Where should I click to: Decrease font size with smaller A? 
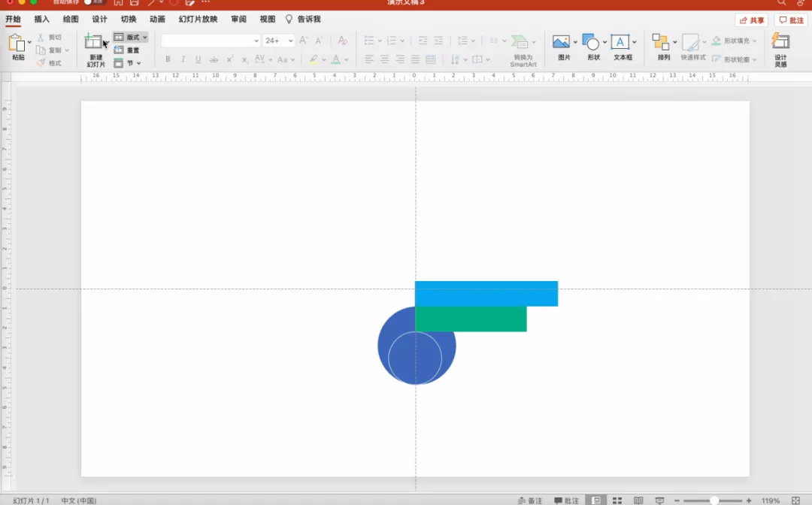(x=319, y=41)
